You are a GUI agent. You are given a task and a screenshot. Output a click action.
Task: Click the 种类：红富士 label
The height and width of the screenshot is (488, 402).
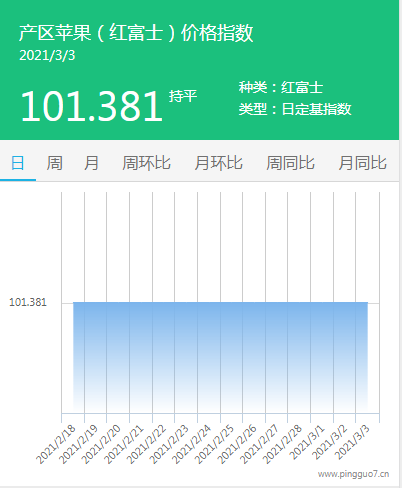281,87
